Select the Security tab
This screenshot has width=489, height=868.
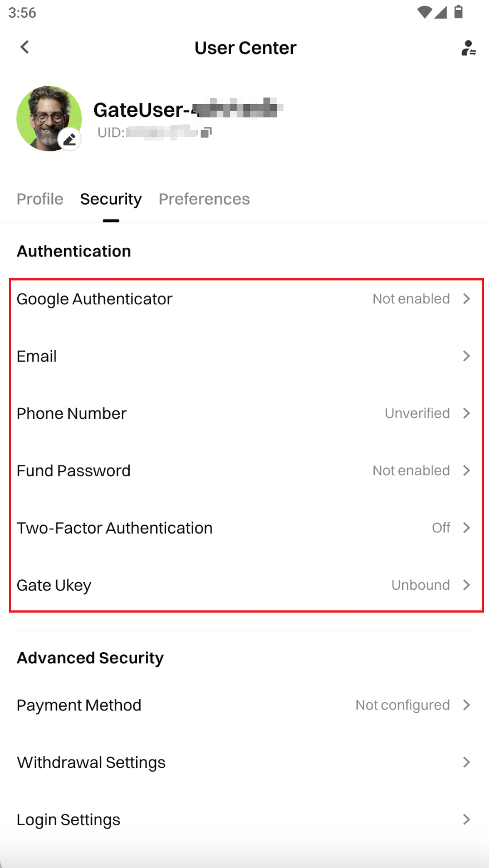[111, 199]
